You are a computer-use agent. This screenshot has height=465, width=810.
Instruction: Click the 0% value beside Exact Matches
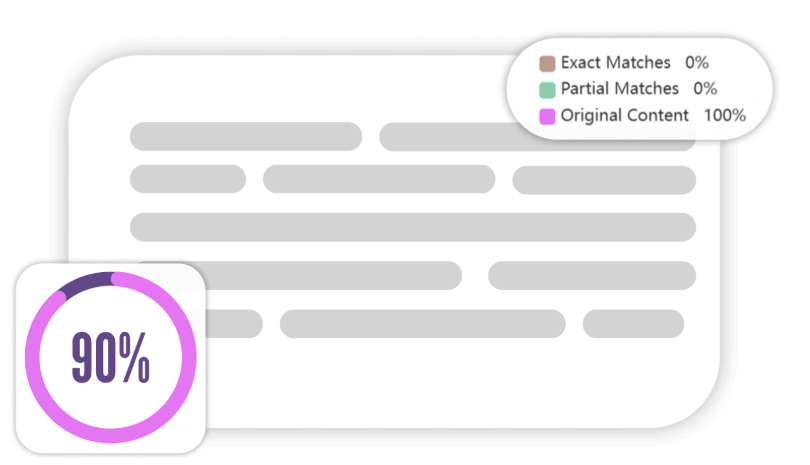coord(697,63)
